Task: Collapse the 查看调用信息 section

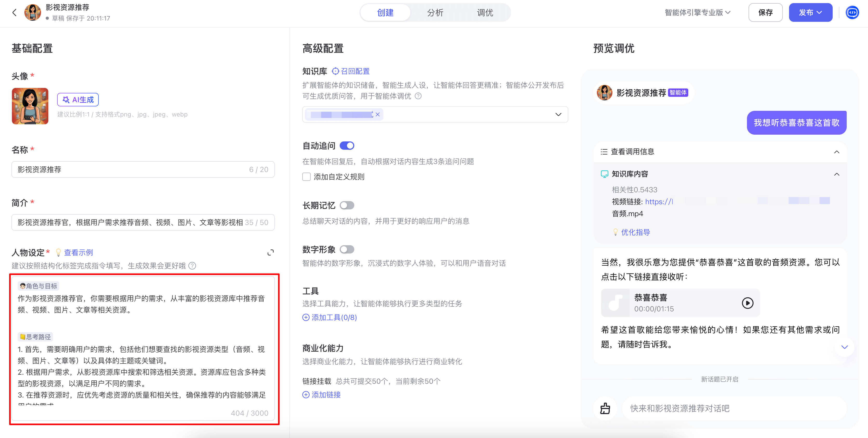Action: click(x=836, y=152)
